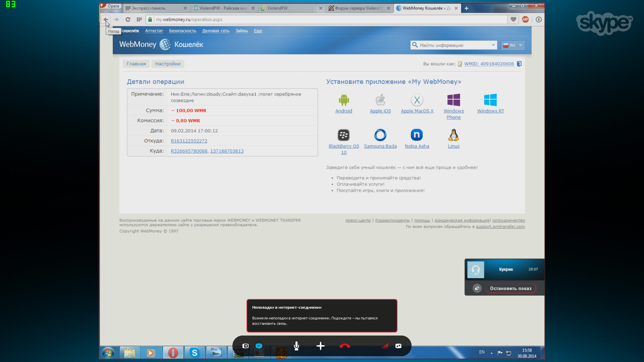Click the BlackBerry OS 10 icon

(343, 135)
